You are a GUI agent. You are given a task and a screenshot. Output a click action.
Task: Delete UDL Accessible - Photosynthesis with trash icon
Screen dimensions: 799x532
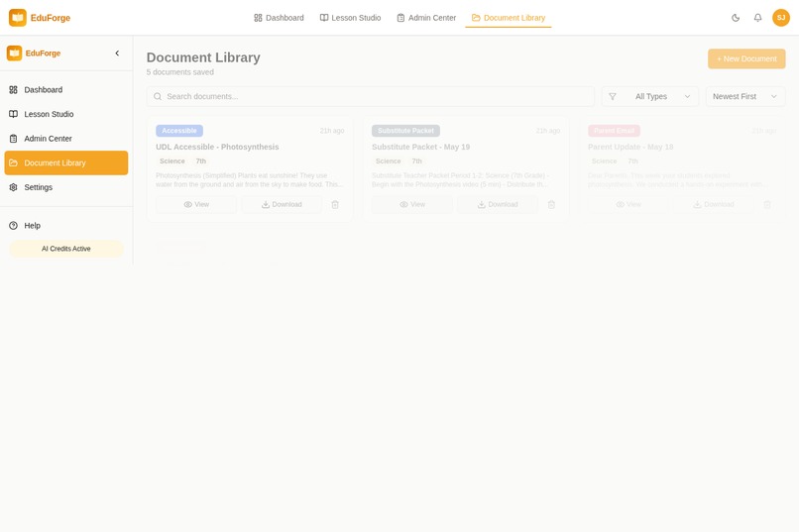point(335,204)
